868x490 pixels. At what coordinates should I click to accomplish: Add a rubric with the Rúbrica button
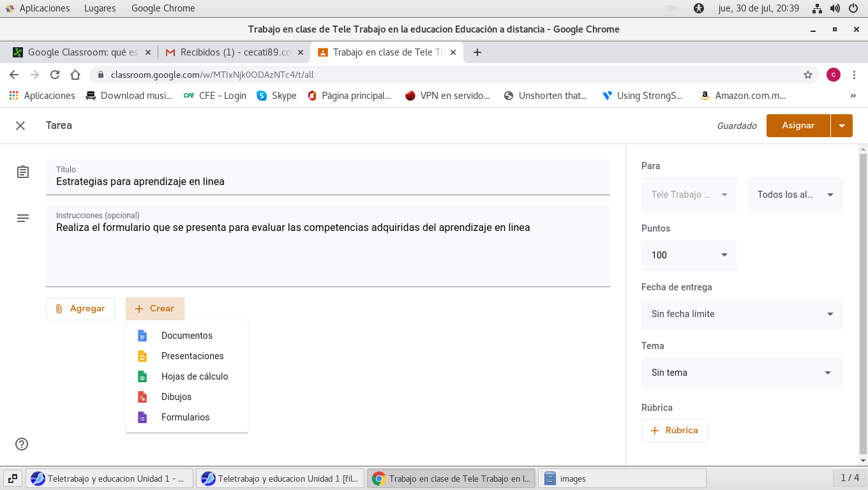click(675, 431)
